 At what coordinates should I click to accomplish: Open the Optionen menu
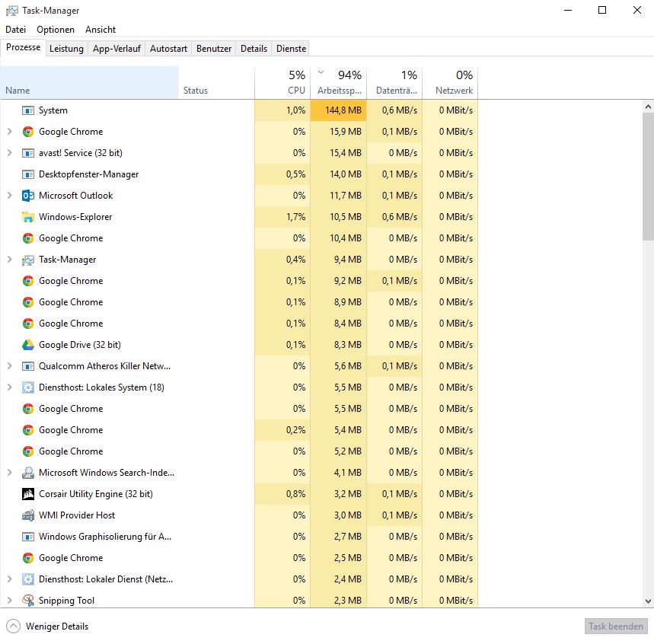tap(56, 30)
